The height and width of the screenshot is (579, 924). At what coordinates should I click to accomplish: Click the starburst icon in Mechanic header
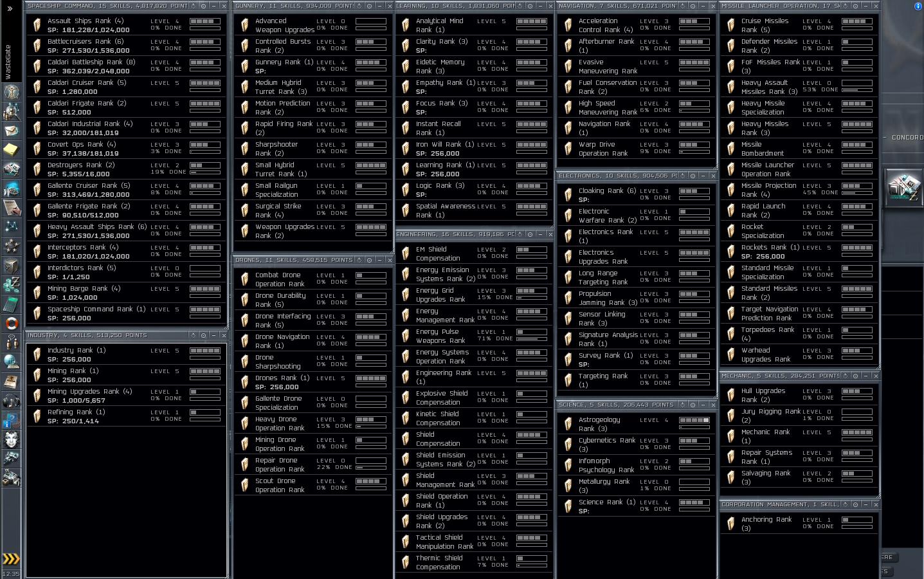(845, 376)
